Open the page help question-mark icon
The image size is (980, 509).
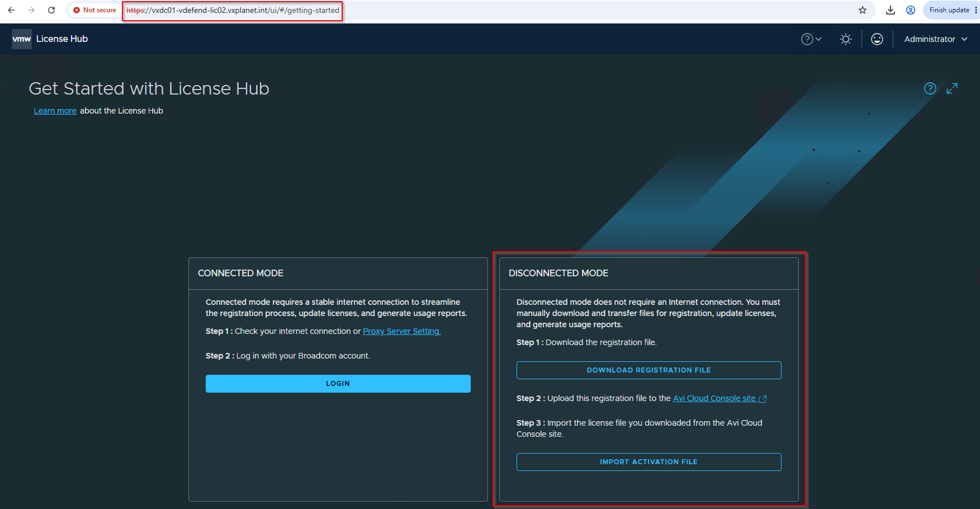coord(930,88)
